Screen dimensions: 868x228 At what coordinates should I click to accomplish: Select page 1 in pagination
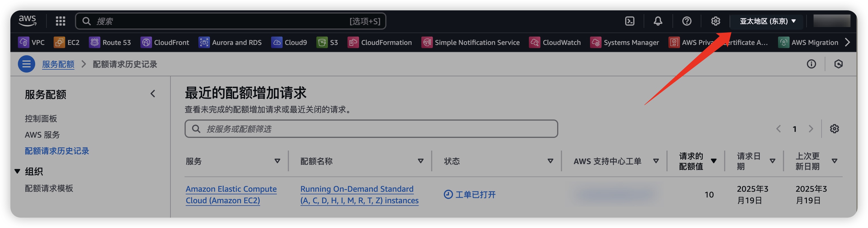pos(794,129)
